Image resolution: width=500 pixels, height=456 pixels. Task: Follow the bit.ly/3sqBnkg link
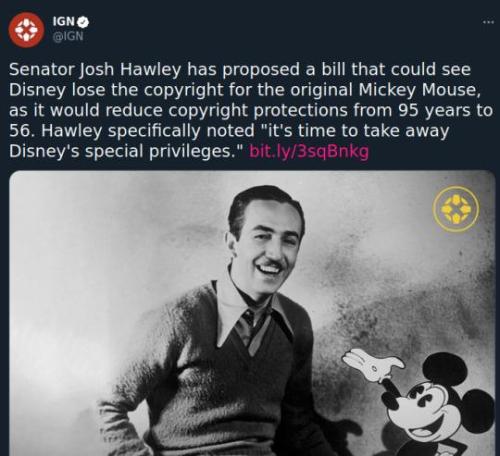click(x=309, y=151)
